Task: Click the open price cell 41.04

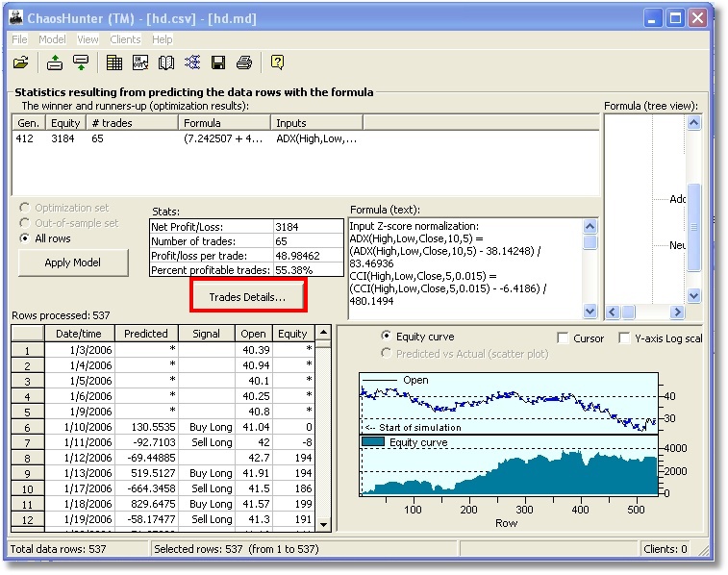Action: pyautogui.click(x=254, y=427)
